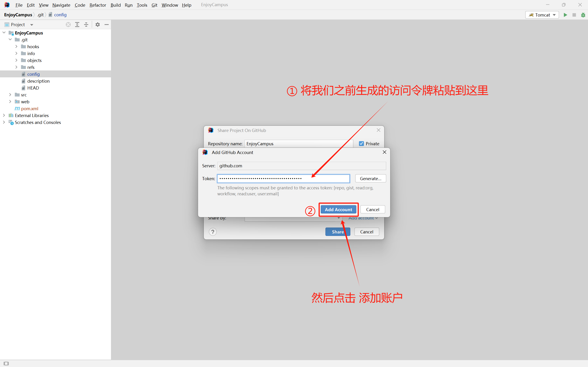The width and height of the screenshot is (588, 367).
Task: Expand the objects folder
Action: [16, 60]
